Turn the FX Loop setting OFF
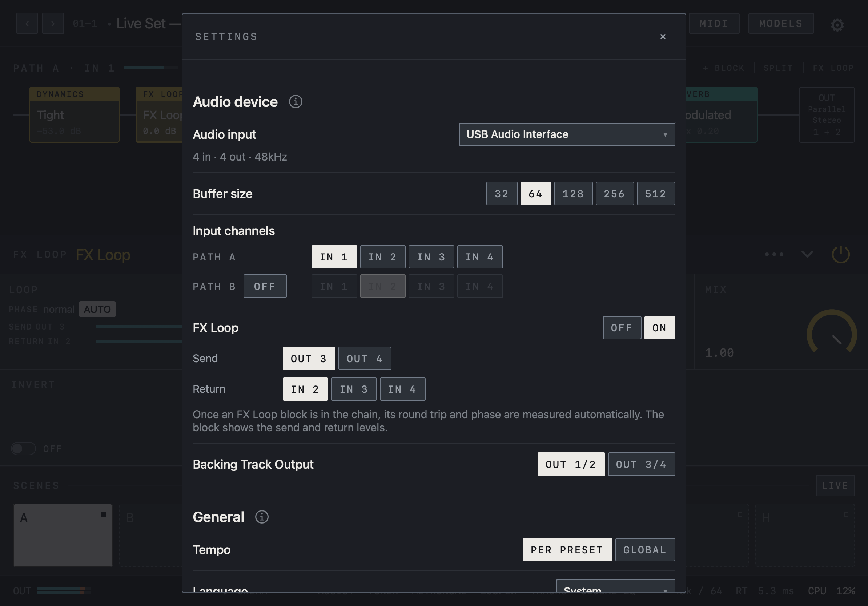This screenshot has height=606, width=868. click(622, 328)
